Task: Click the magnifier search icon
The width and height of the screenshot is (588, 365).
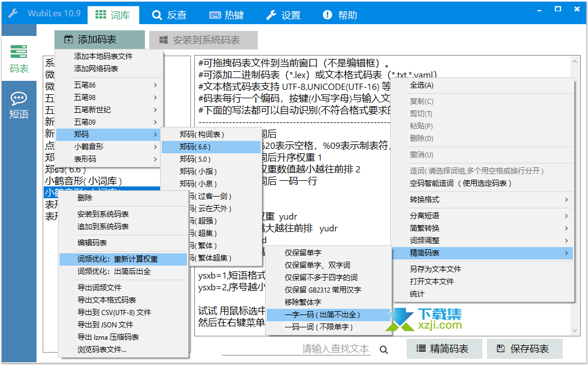Action: [x=383, y=350]
